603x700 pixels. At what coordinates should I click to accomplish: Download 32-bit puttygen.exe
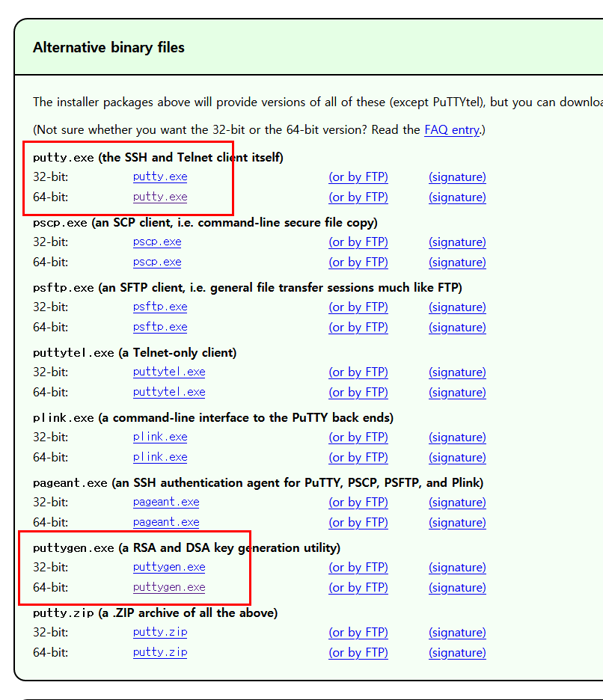point(169,568)
